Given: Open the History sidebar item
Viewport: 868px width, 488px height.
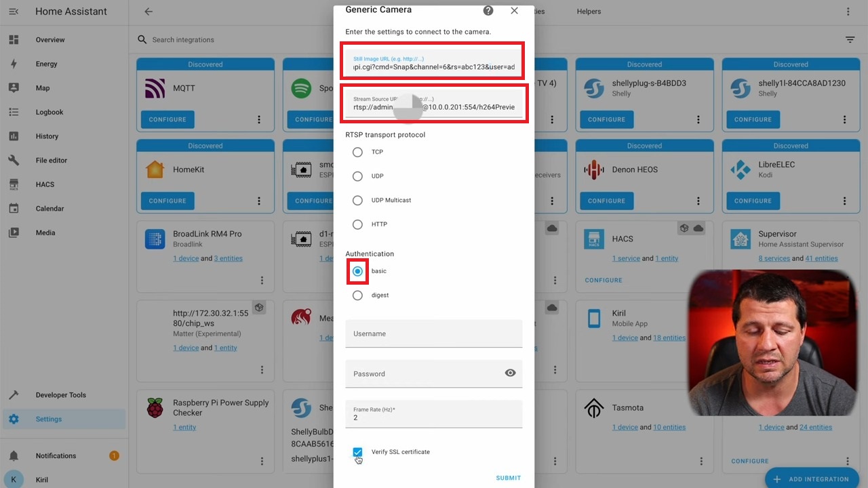Looking at the screenshot, I should point(64,136).
